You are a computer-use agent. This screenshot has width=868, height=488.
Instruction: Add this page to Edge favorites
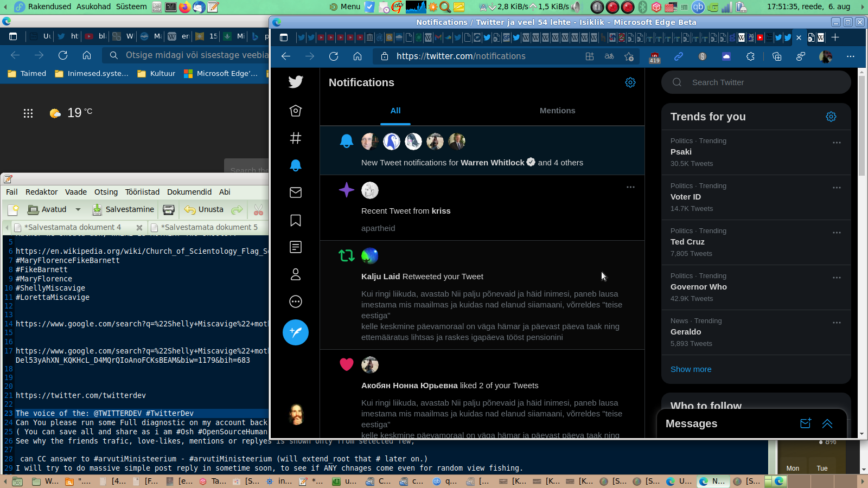point(629,56)
